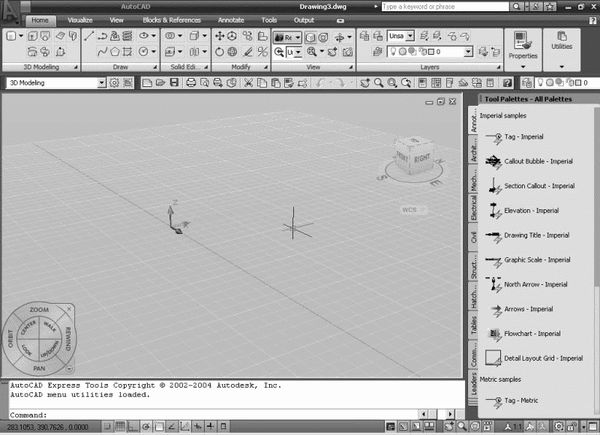
Task: Open the 3D Modeling workspace dropdown
Action: (x=101, y=83)
